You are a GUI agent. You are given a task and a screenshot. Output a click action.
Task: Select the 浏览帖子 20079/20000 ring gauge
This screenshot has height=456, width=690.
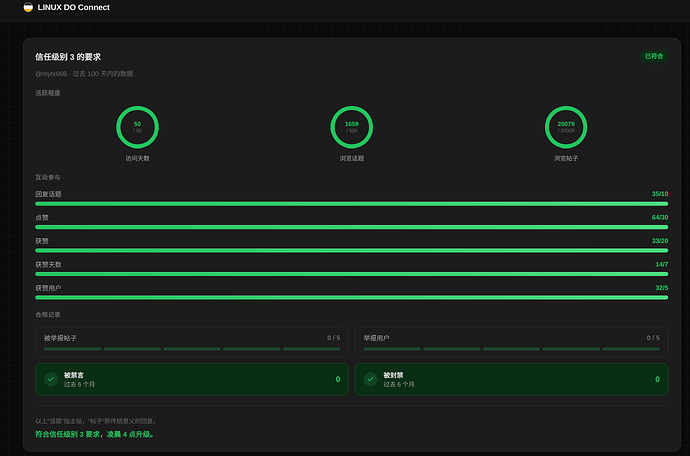566,127
